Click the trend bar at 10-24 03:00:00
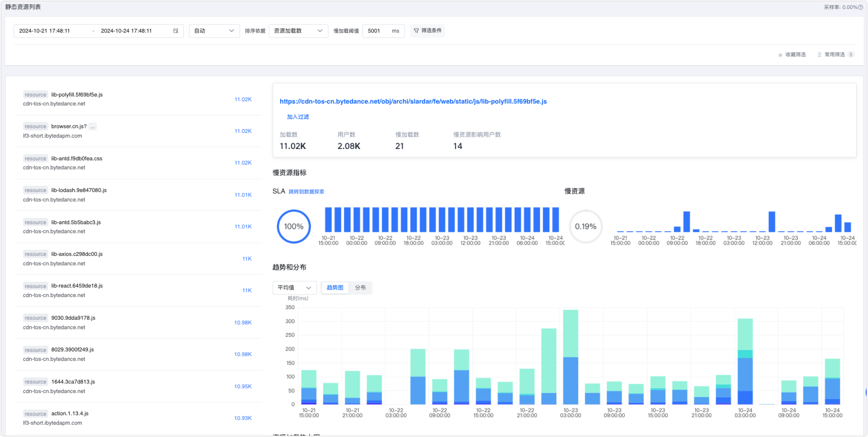Screen dimensions: 868x437 click(x=745, y=361)
